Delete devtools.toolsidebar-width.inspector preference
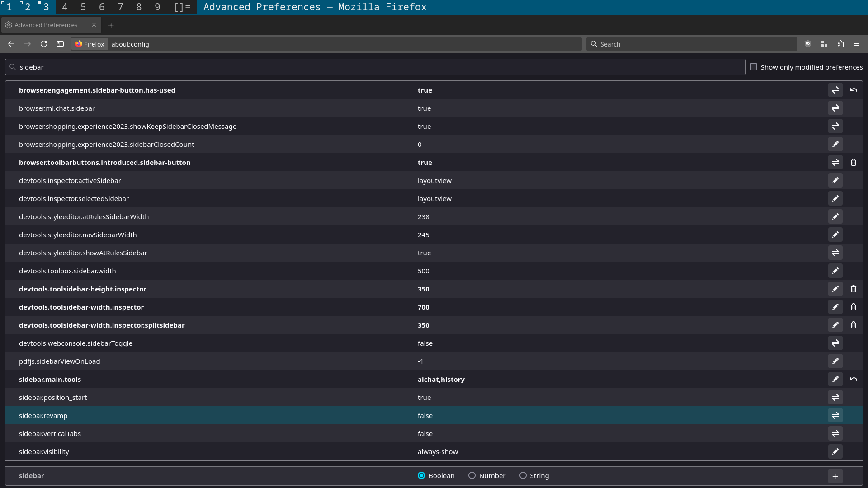Screen dimensions: 868x488 coord(854,307)
